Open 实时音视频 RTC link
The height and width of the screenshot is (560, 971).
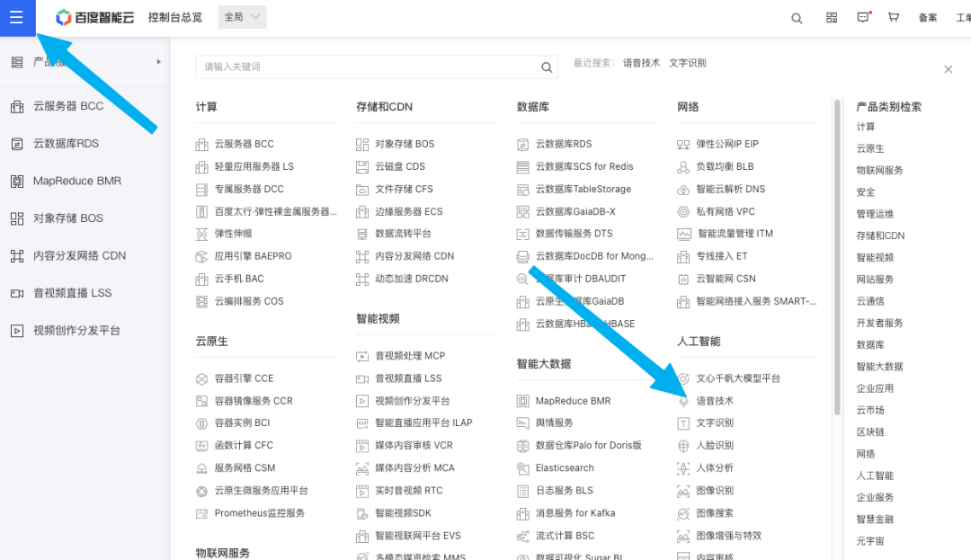[409, 491]
